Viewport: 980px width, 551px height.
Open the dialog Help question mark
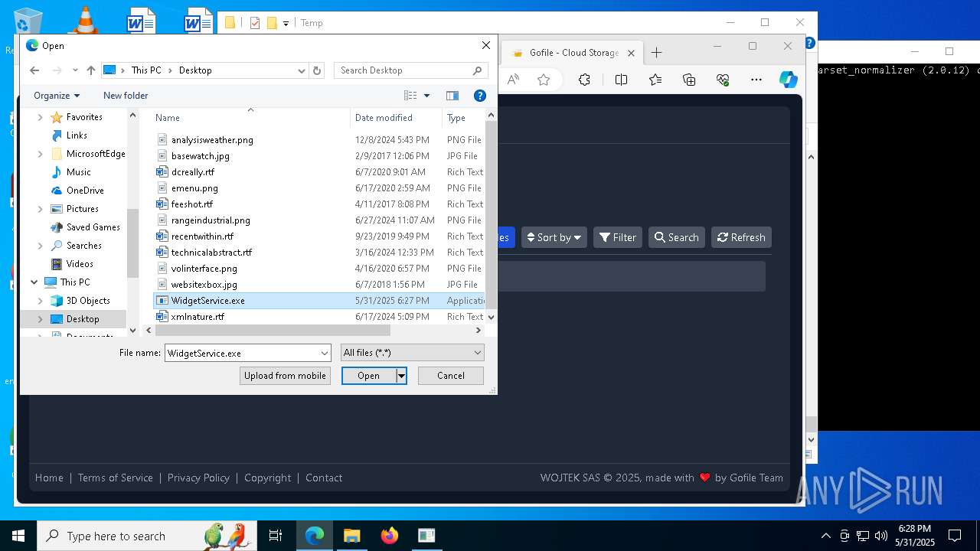(x=480, y=96)
